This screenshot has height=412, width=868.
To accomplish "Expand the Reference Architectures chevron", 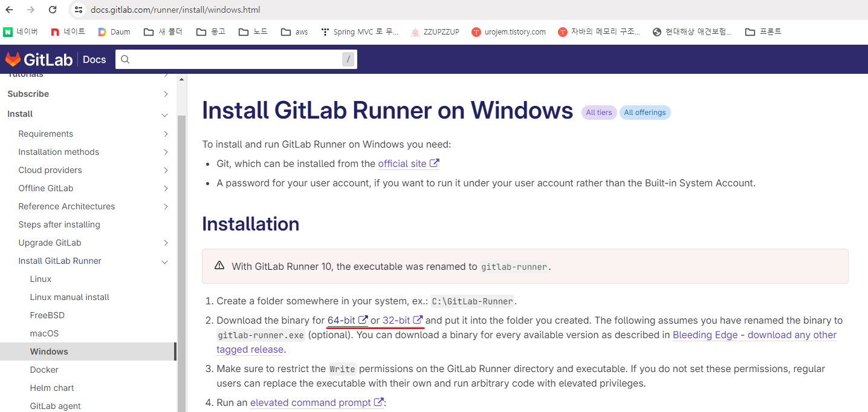I will (x=166, y=206).
